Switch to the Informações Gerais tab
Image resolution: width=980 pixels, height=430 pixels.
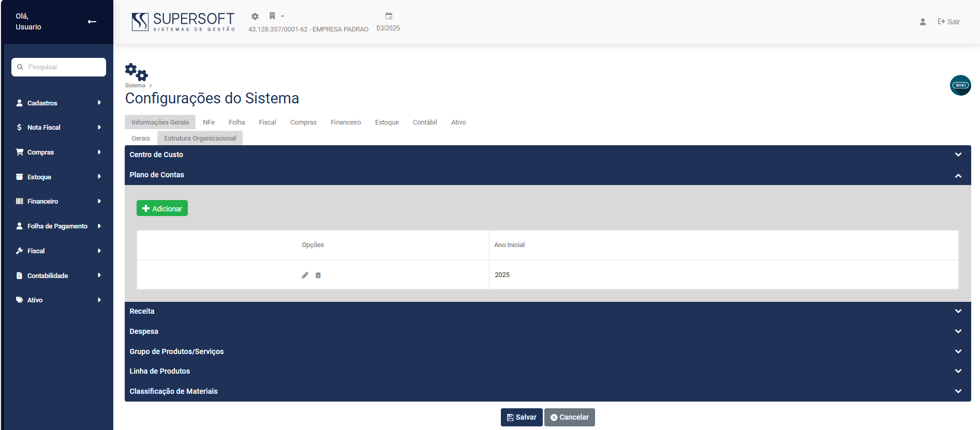[160, 122]
